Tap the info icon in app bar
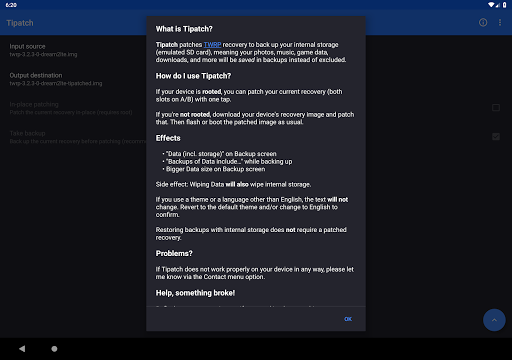 coord(483,22)
